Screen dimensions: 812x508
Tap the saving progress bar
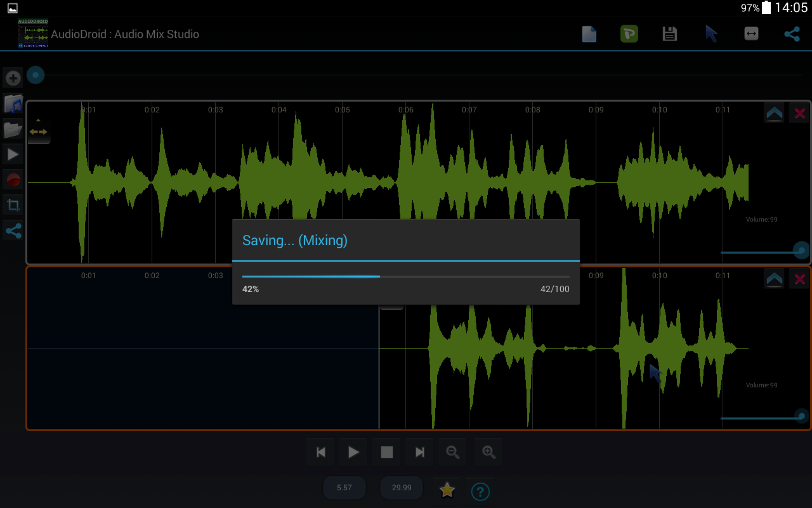(406, 276)
